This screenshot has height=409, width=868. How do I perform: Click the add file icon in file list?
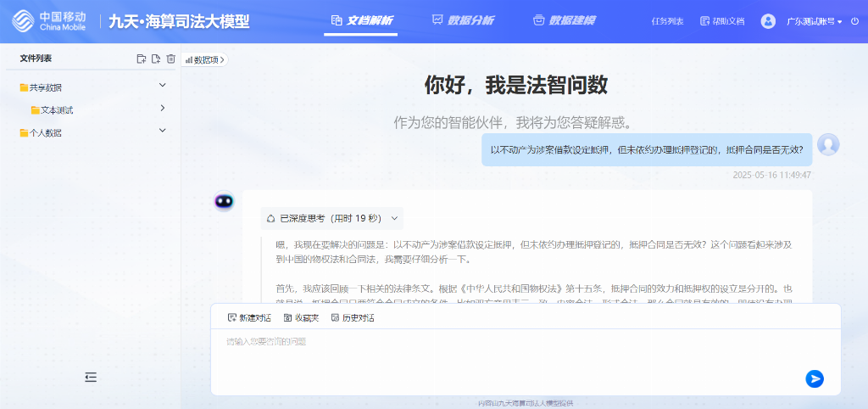156,59
